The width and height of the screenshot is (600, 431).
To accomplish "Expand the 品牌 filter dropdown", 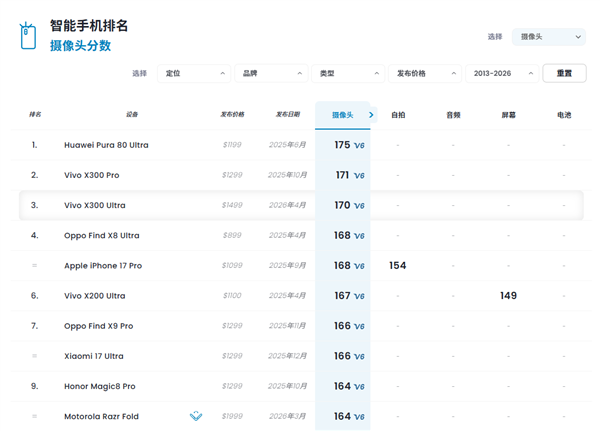I will [271, 73].
